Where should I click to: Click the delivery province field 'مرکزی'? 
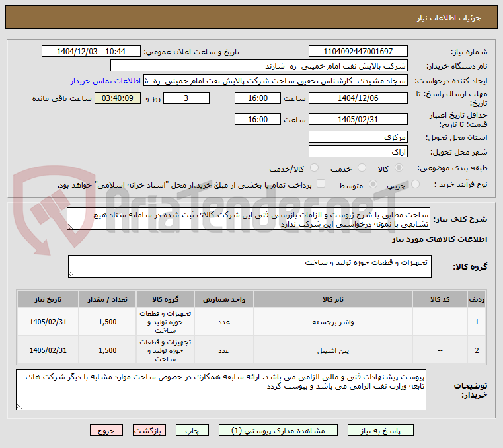(358, 137)
